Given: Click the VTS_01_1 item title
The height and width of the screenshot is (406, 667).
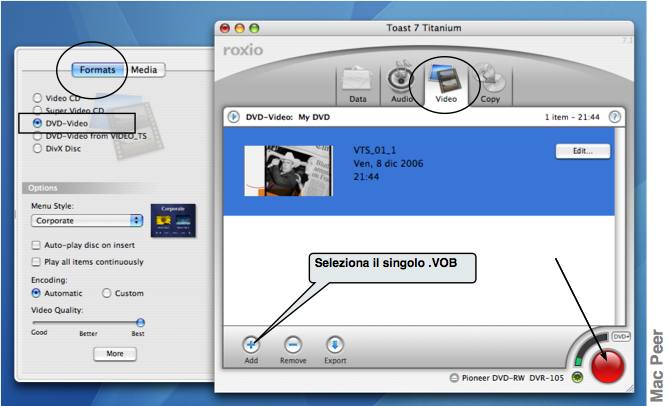Looking at the screenshot, I should tap(374, 150).
